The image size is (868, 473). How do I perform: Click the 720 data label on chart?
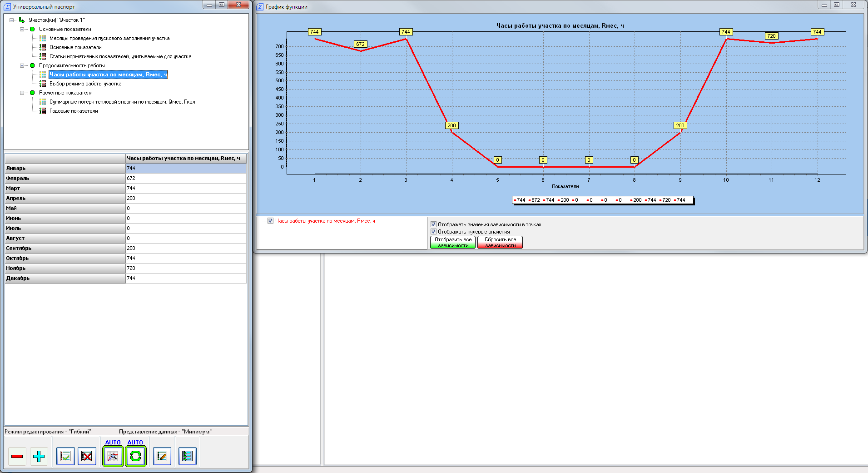coord(771,36)
